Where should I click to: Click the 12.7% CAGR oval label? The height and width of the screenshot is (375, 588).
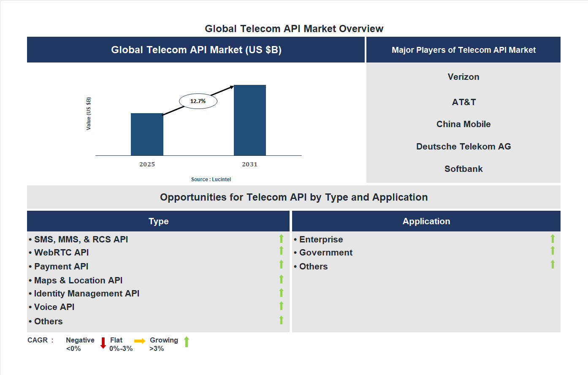coord(198,101)
